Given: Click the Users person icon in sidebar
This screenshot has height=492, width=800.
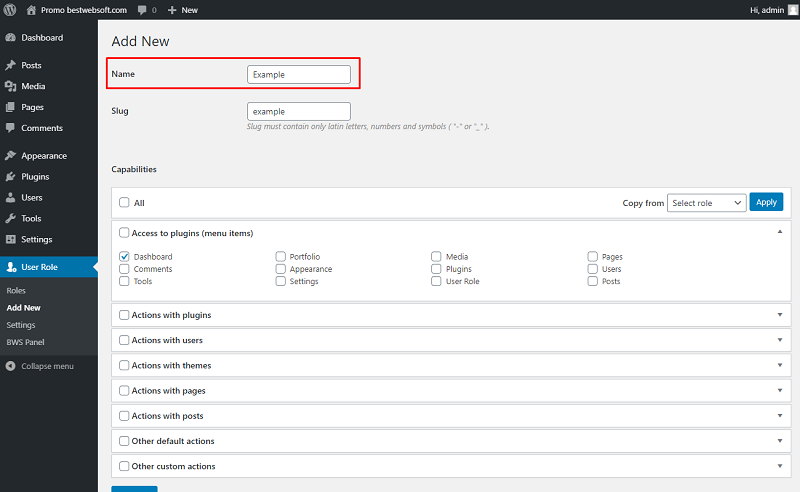Looking at the screenshot, I should point(10,198).
